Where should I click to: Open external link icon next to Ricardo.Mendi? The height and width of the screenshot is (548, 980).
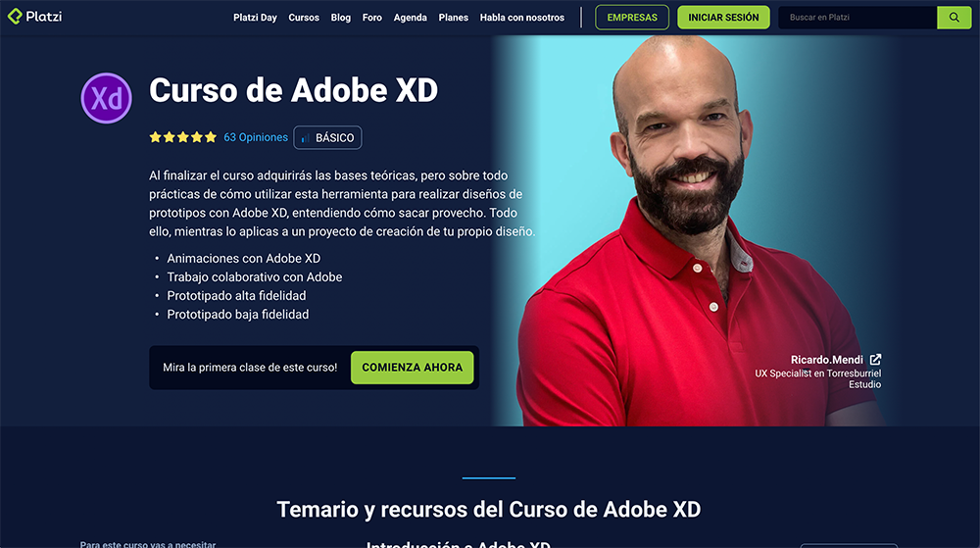click(x=875, y=360)
